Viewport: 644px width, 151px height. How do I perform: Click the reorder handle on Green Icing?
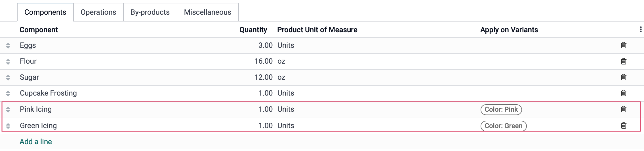tap(8, 126)
